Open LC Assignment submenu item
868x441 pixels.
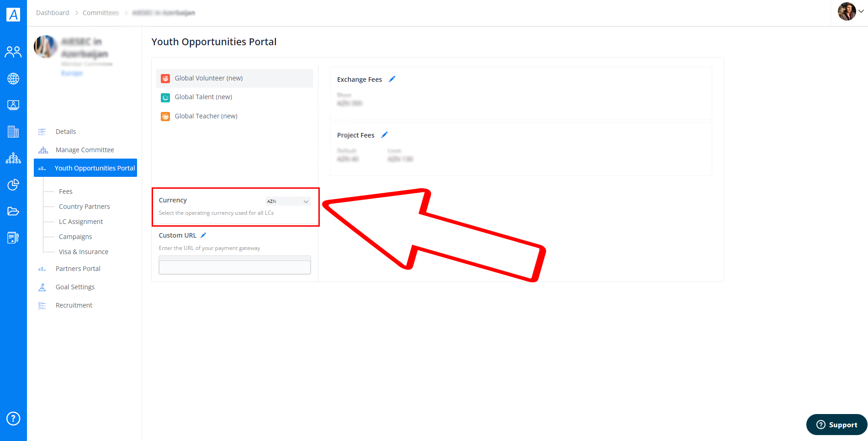(81, 222)
